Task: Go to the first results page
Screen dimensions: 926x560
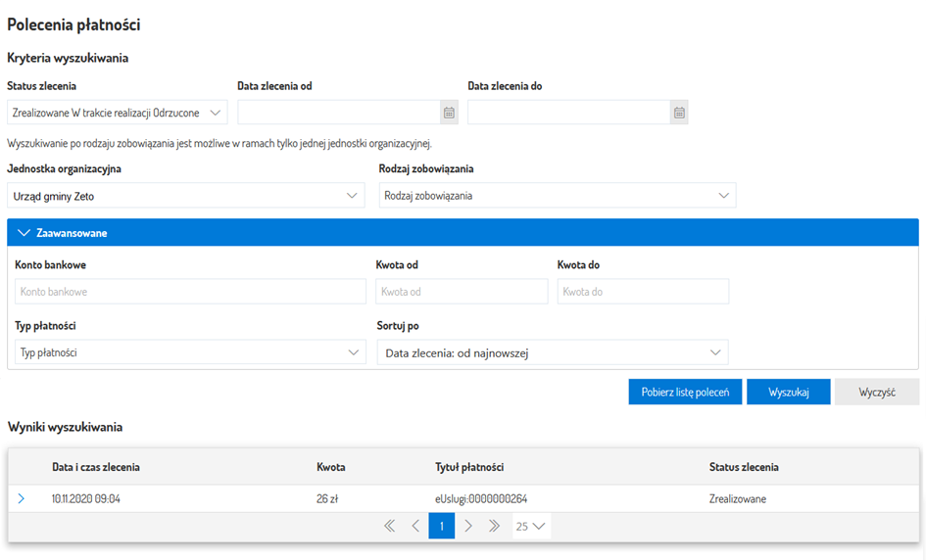Action: 389,527
